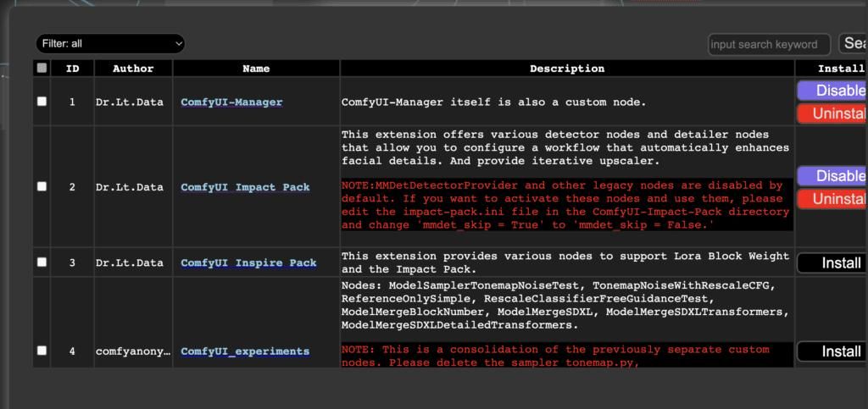
Task: Click the Author column header
Action: click(x=133, y=69)
